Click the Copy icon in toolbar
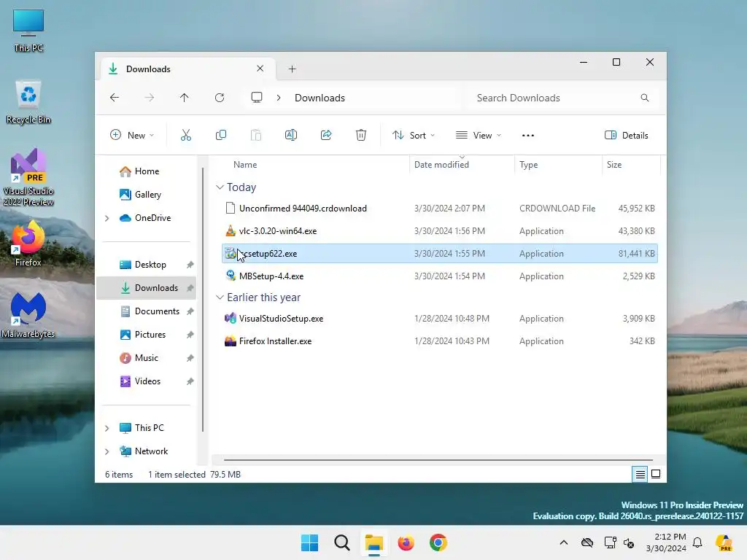 [220, 135]
